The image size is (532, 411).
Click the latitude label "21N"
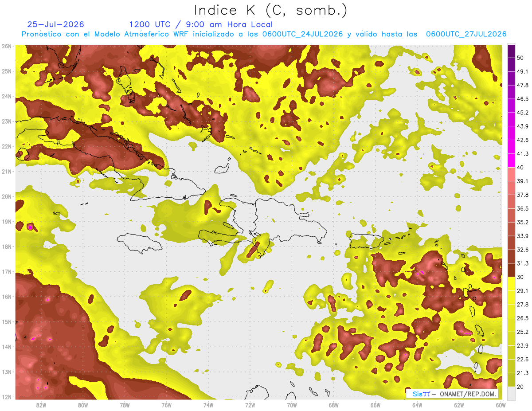[7, 172]
